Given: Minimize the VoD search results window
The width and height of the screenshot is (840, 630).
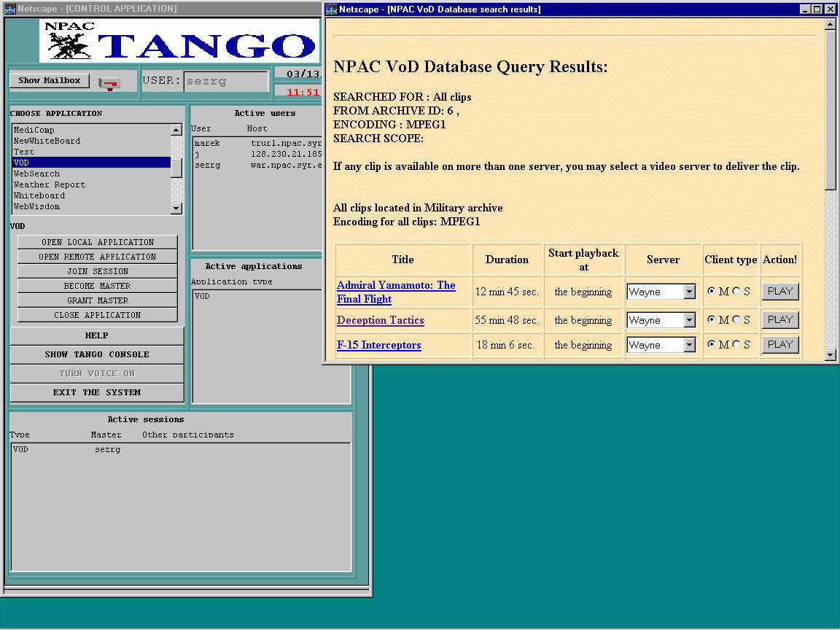Looking at the screenshot, I should 806,9.
